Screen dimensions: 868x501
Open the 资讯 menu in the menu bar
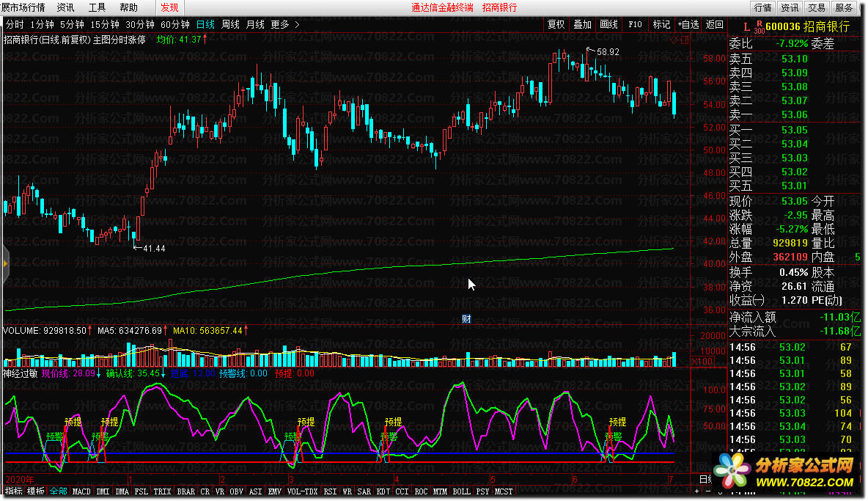(65, 8)
